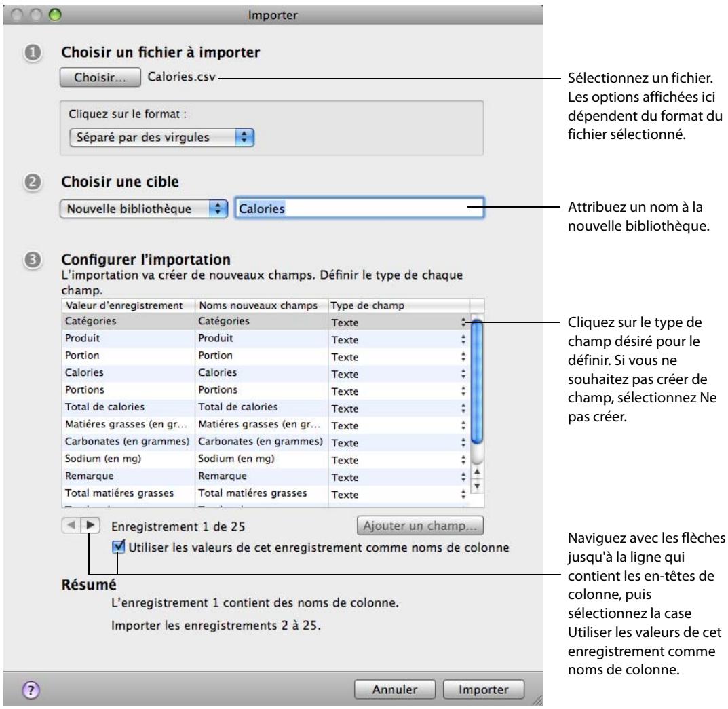Click the Importer button
The height and width of the screenshot is (709, 728).
pyautogui.click(x=484, y=689)
